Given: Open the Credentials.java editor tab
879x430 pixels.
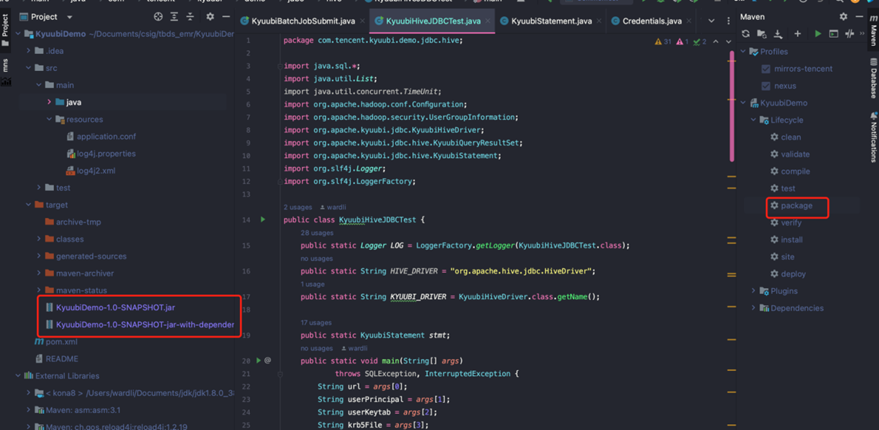Looking at the screenshot, I should (651, 20).
